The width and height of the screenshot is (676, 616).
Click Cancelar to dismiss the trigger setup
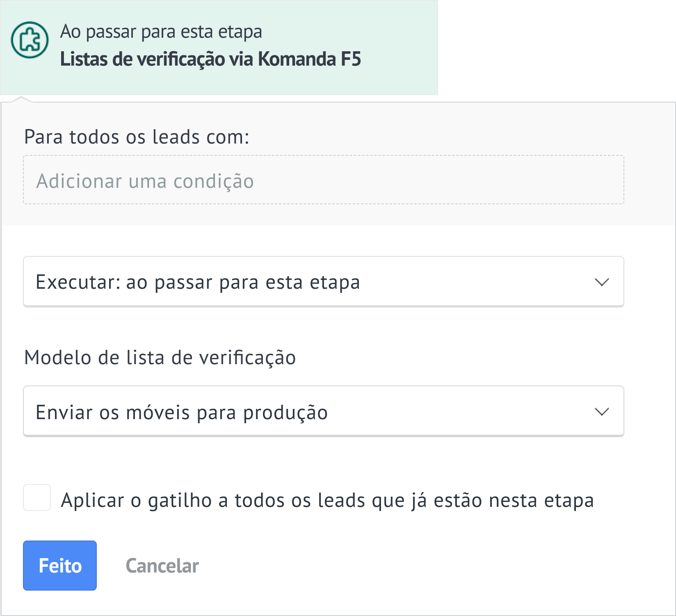click(162, 566)
